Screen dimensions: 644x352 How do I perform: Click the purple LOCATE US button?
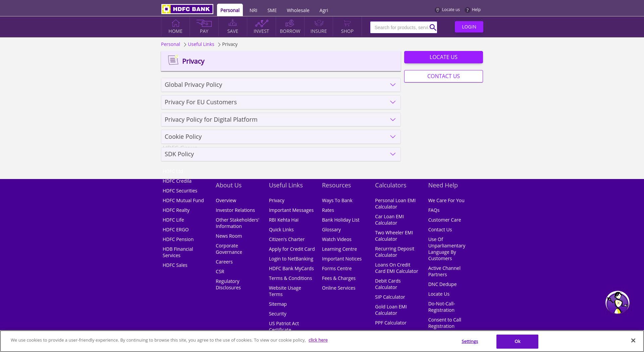click(443, 57)
